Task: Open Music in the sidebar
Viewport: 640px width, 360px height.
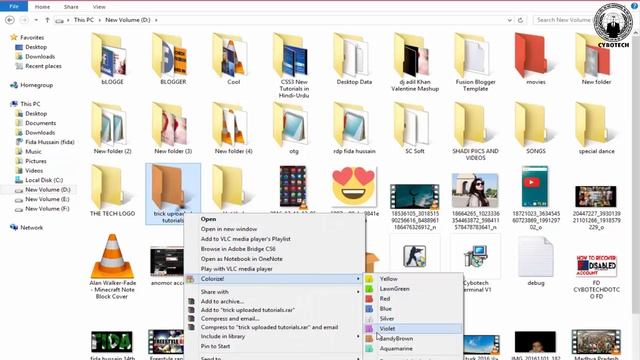Action: [x=33, y=151]
